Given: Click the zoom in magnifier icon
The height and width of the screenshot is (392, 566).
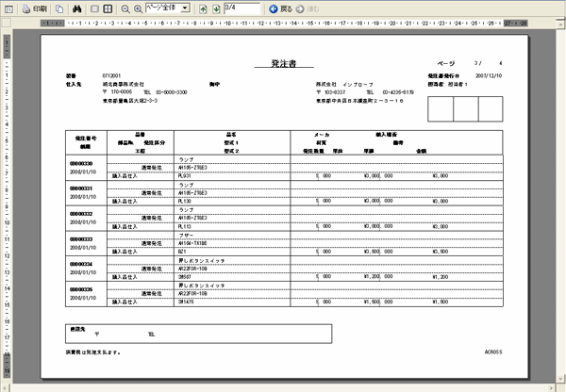Looking at the screenshot, I should (x=139, y=9).
